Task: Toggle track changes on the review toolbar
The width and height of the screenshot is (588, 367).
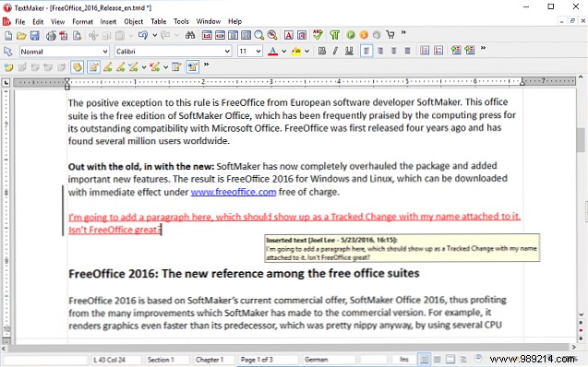Action: 93,67
